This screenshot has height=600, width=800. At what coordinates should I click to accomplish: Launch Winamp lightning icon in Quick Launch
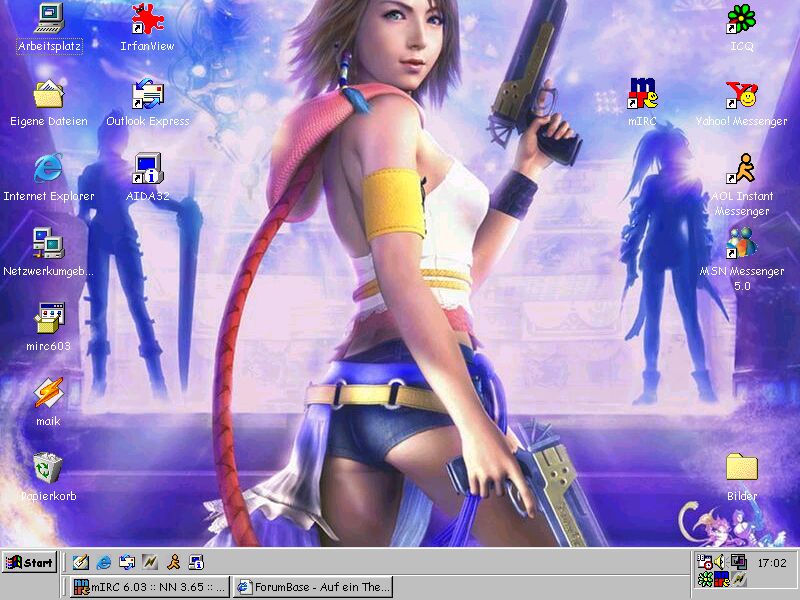click(150, 562)
